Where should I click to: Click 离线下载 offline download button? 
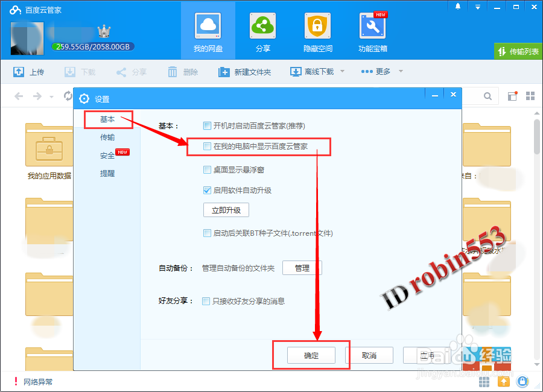[312, 72]
